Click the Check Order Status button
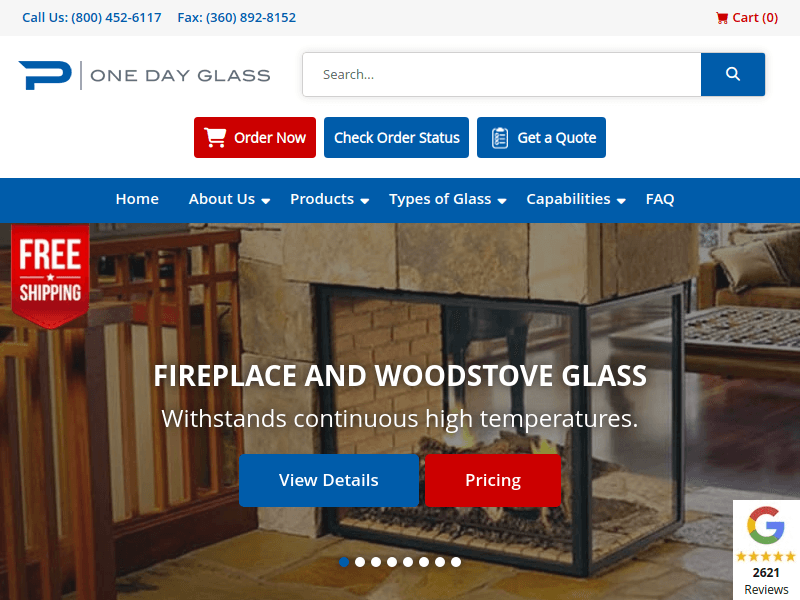The image size is (800, 600). click(396, 138)
